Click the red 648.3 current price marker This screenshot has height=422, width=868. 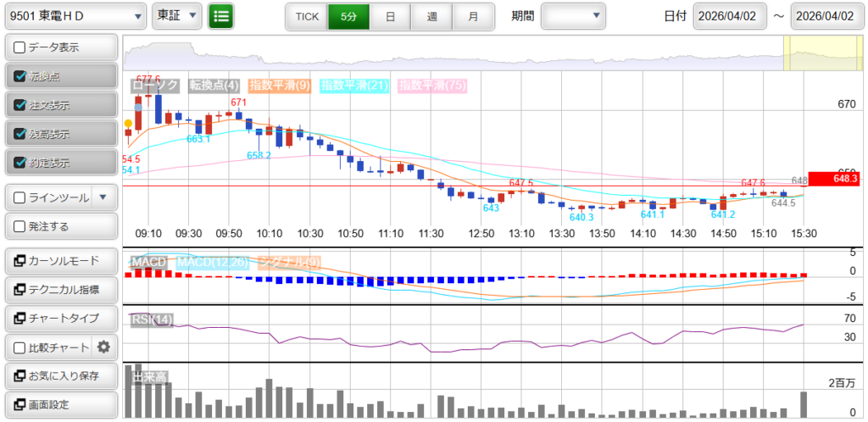pos(833,179)
